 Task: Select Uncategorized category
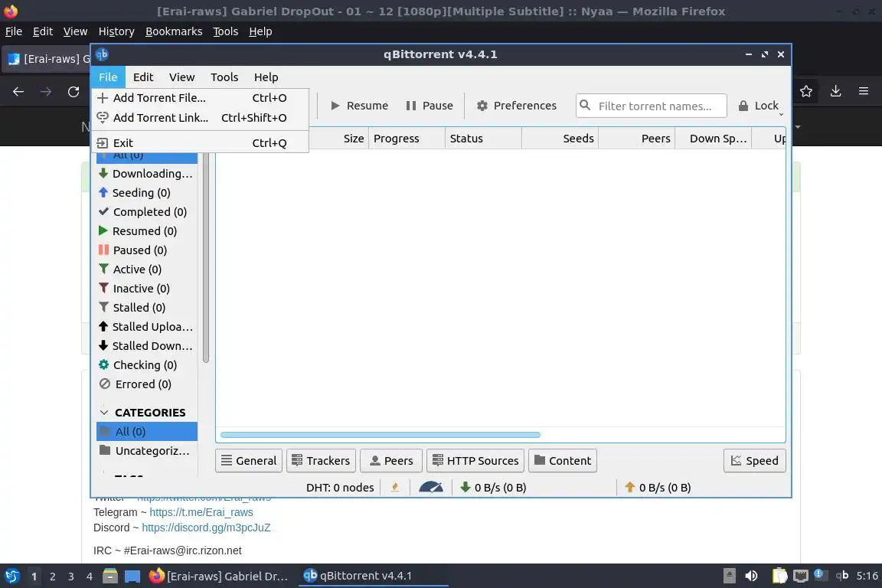pos(147,451)
